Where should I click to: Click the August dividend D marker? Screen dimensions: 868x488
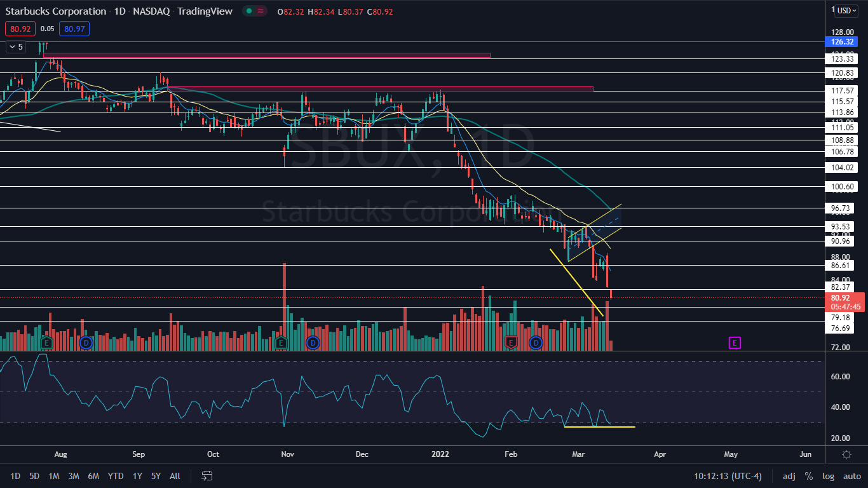[86, 343]
